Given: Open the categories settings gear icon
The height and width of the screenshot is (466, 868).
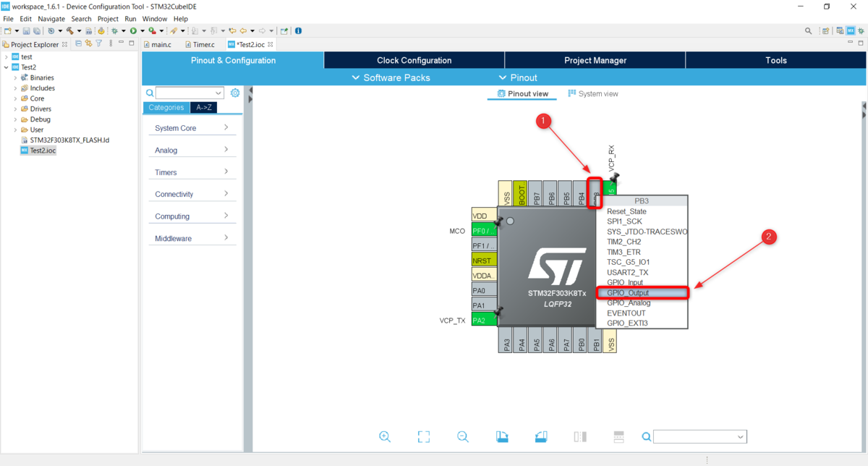Looking at the screenshot, I should 235,93.
